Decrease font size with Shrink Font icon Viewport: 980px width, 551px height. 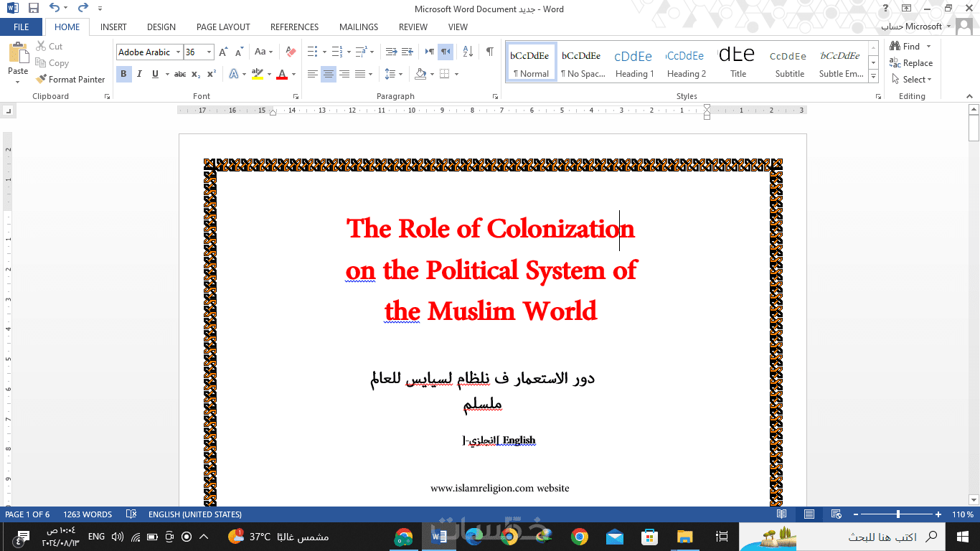pyautogui.click(x=238, y=52)
